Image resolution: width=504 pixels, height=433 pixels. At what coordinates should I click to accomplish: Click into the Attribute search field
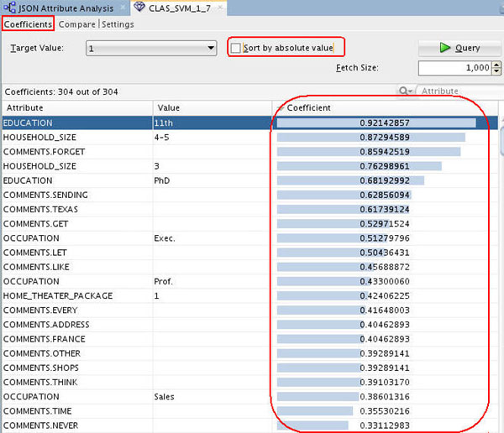[x=458, y=91]
